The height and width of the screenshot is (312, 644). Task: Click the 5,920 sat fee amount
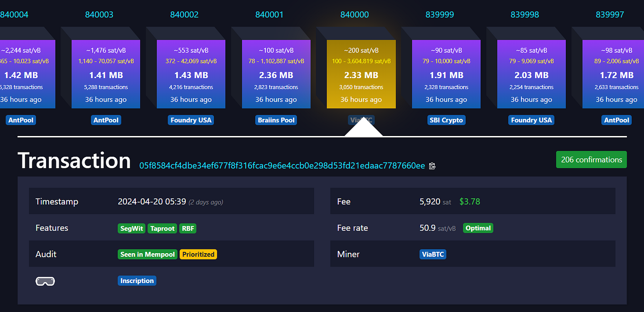click(x=435, y=201)
